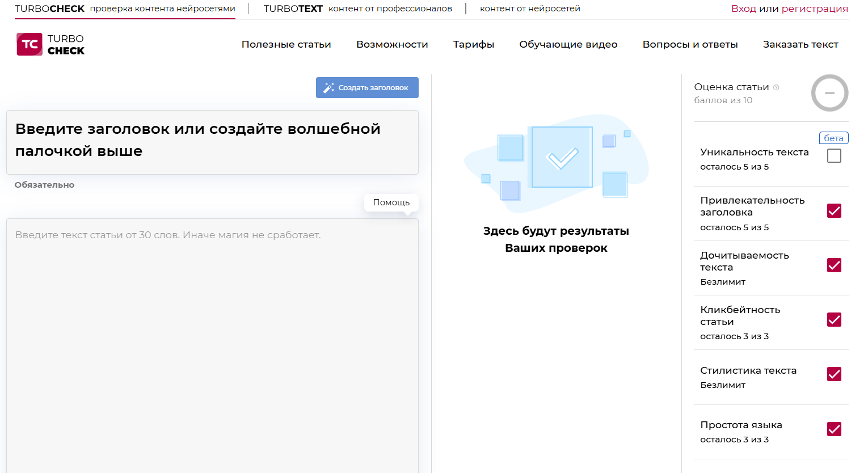This screenshot has width=868, height=473.
Task: Disable Кликбейтность статьи checkbox
Action: coord(834,320)
